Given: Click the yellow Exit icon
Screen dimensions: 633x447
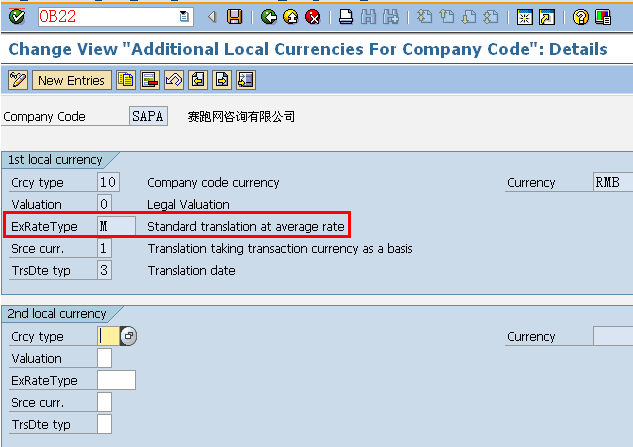Looking at the screenshot, I should pos(291,17).
